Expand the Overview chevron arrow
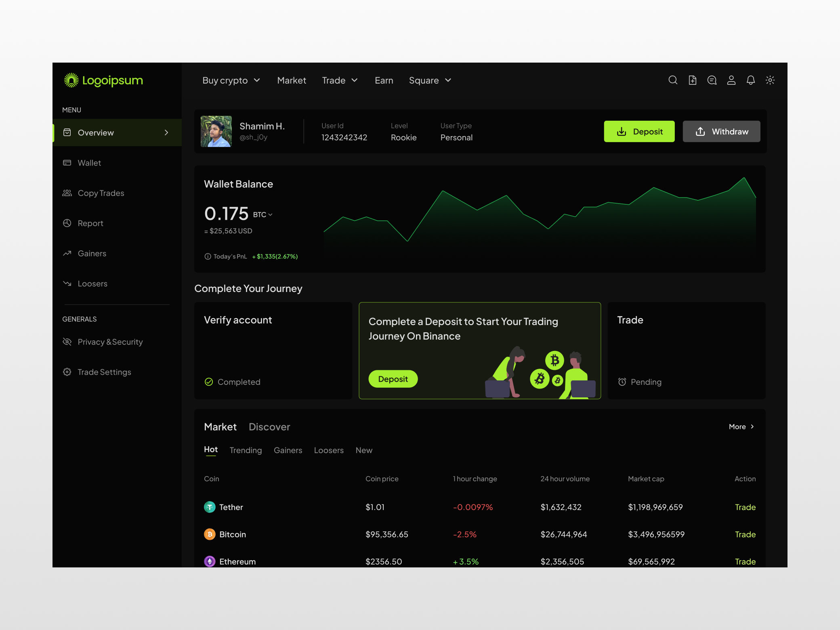 coord(166,132)
